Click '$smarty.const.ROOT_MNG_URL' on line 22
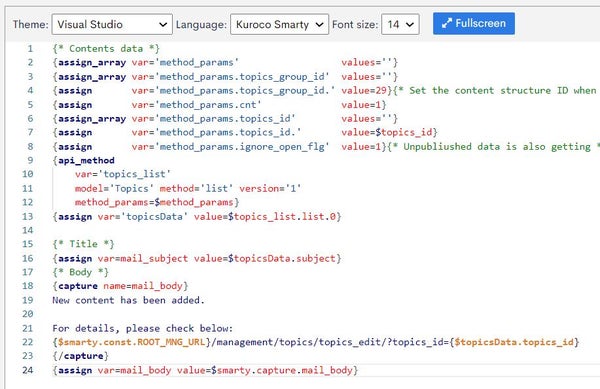600x389 pixels. [x=132, y=342]
